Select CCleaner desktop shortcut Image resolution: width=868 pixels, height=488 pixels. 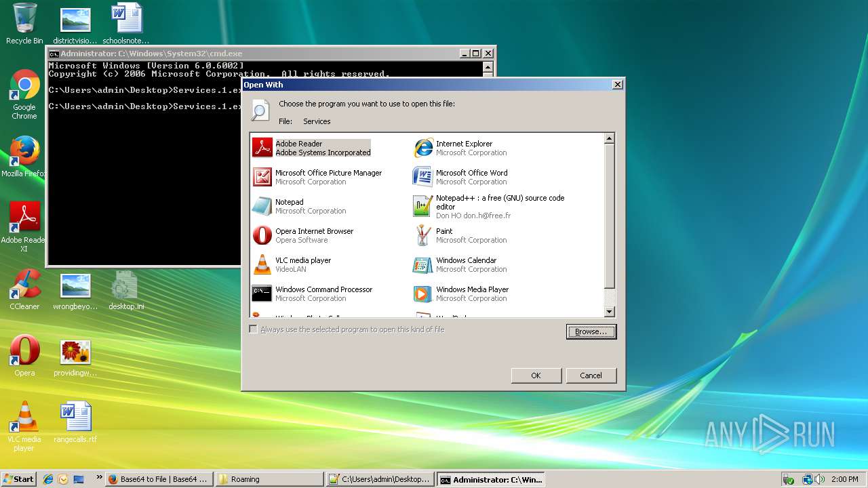(x=24, y=290)
